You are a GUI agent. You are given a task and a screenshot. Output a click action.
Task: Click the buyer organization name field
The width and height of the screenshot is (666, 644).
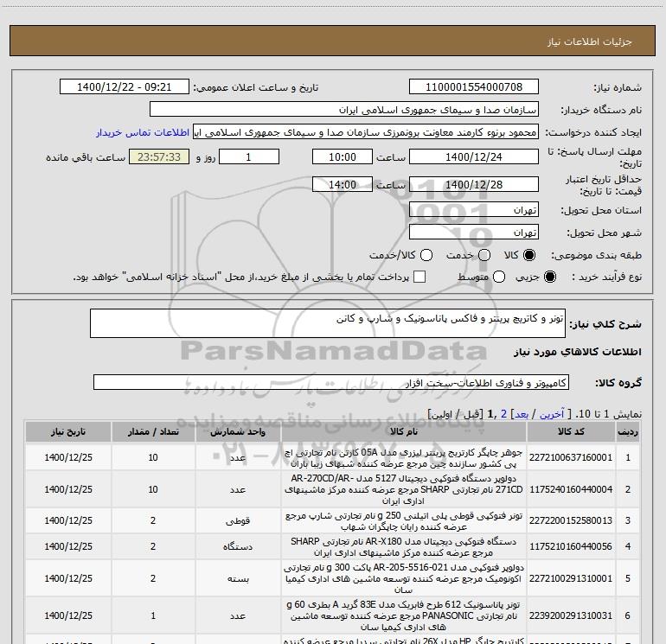[344, 110]
